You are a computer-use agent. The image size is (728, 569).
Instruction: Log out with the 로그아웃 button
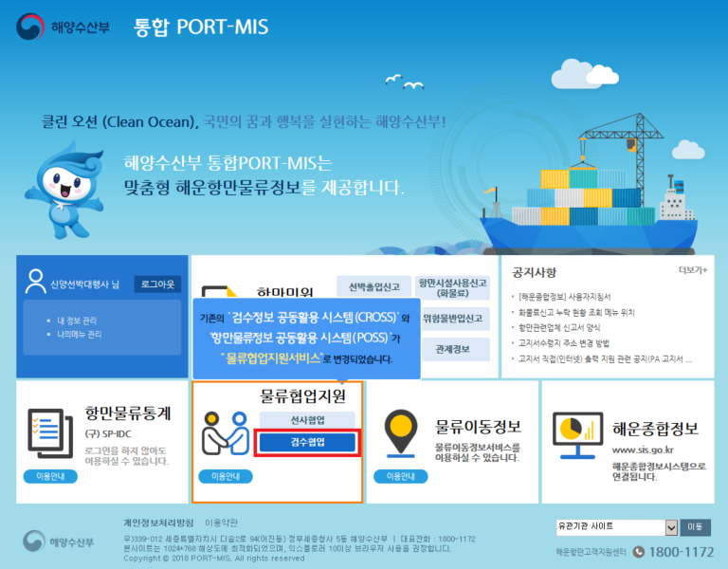(157, 284)
